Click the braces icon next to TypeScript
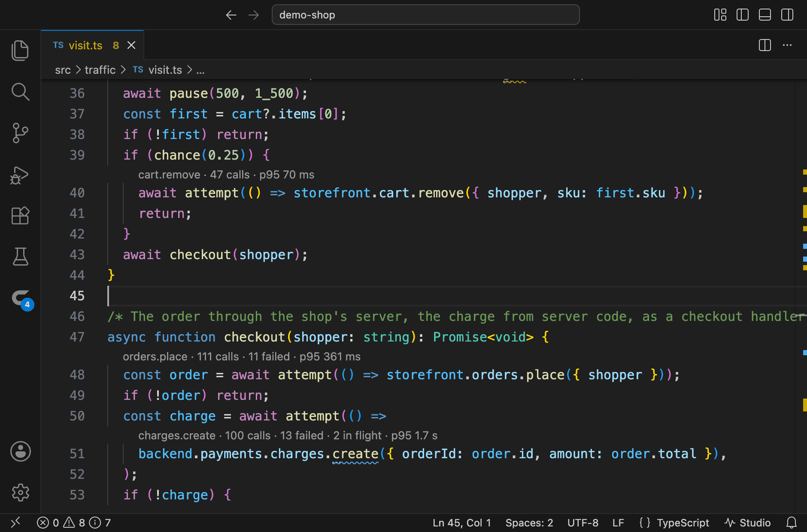The width and height of the screenshot is (807, 532). [x=645, y=523]
